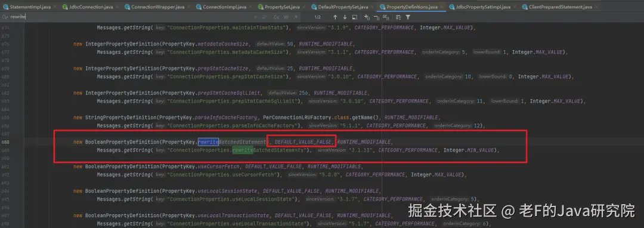Click highlighted "rewrite" in rewriteBatchedStatements key
644x228 pixels.
[x=208, y=142]
